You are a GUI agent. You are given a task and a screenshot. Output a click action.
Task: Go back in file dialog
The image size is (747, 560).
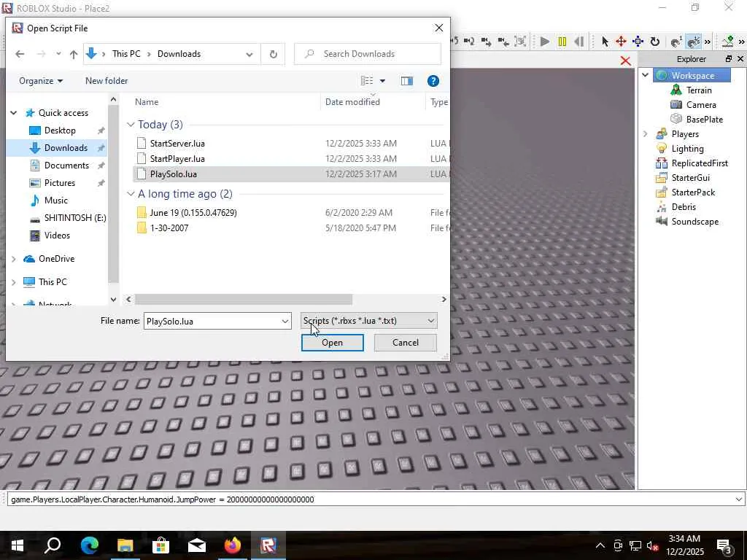[20, 54]
